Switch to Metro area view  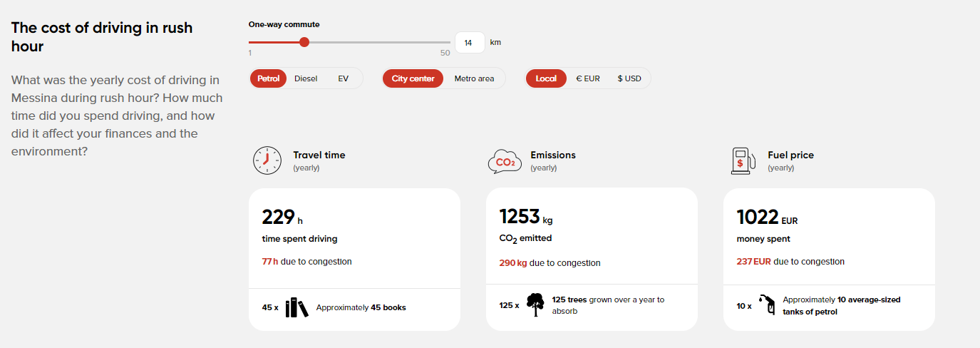point(474,78)
